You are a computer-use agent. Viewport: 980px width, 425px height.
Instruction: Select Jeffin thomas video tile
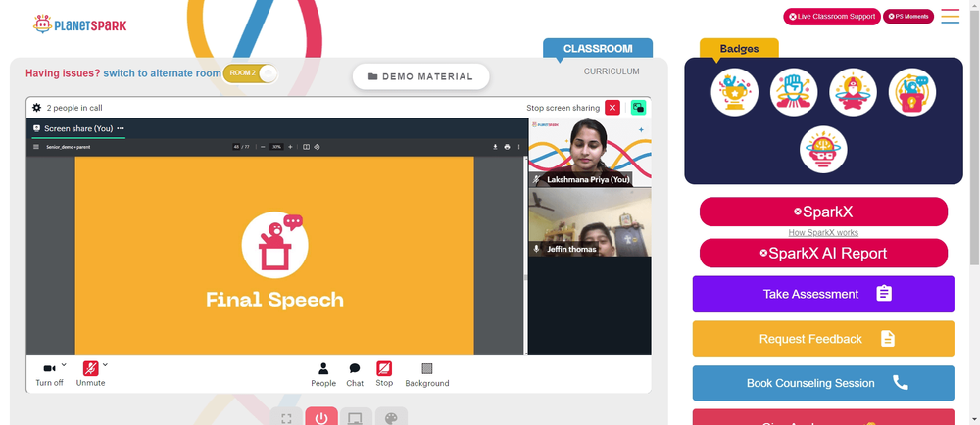coord(589,222)
